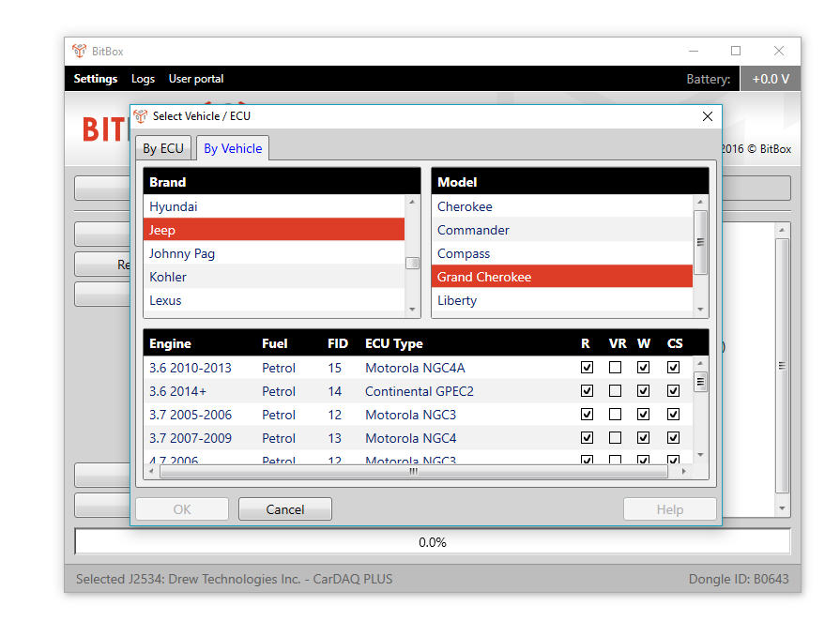
Task: Toggle VR checkbox for 3.6 2010-2013 engine
Action: [615, 368]
